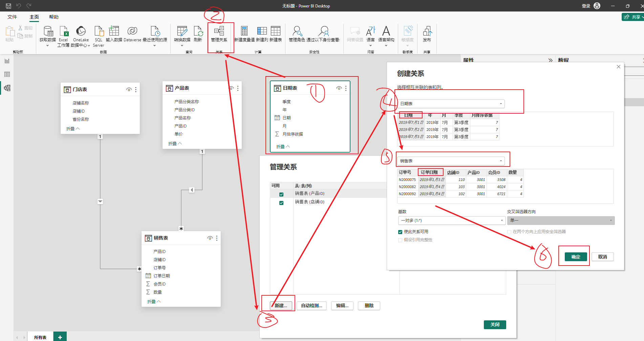Open the 日期表 table selection dropdown

click(451, 104)
